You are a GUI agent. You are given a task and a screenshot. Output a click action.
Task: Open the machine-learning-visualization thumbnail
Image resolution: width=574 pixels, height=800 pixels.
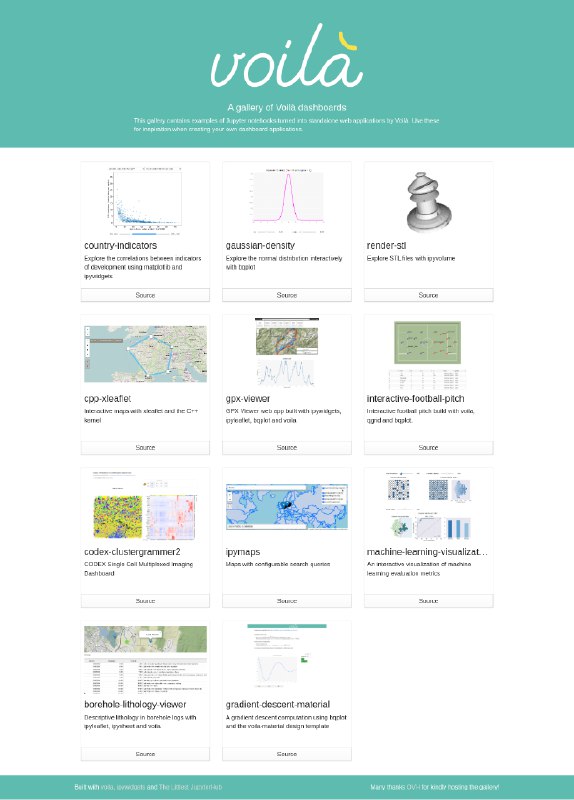(428, 506)
